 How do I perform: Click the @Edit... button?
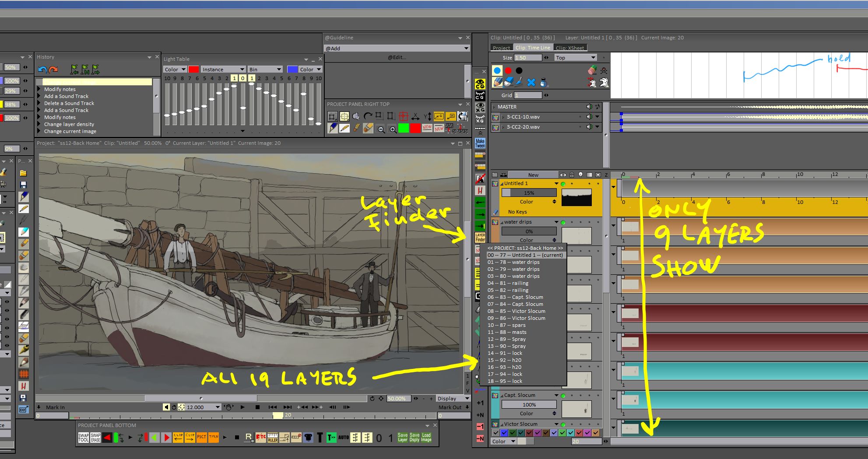tap(397, 57)
